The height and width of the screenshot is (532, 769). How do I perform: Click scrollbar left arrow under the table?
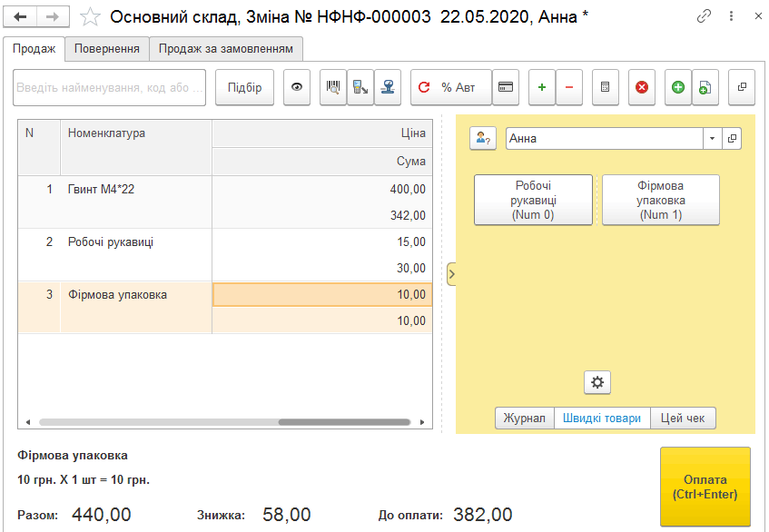(x=28, y=422)
